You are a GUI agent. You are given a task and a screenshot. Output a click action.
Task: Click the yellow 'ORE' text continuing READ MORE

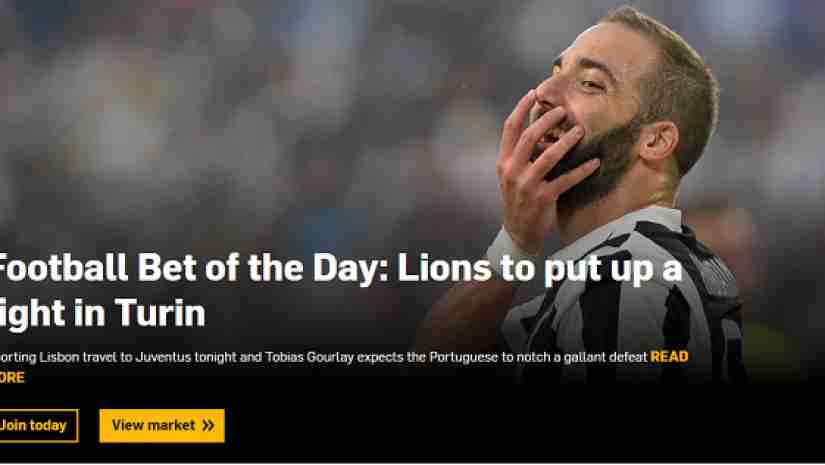coord(12,377)
